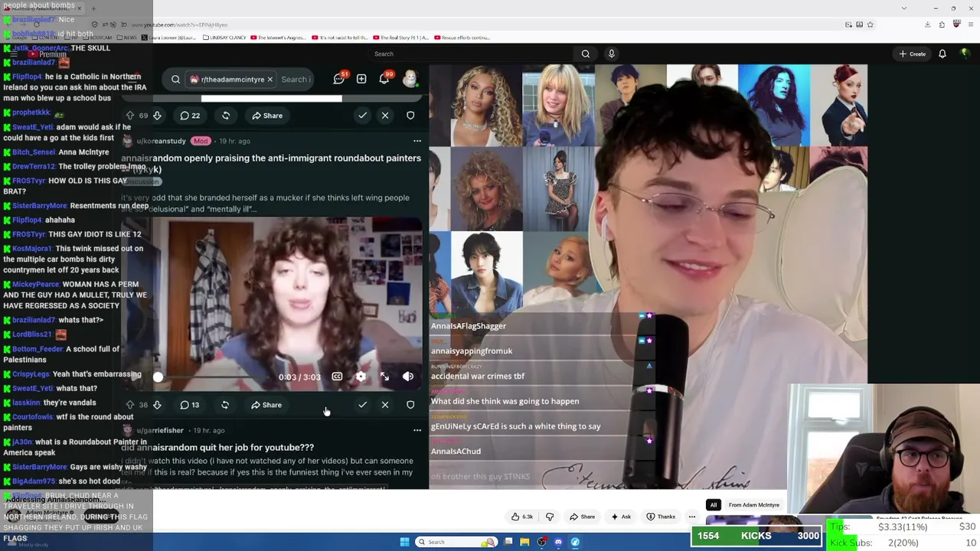Upvote the post with 36 points

[x=130, y=405]
